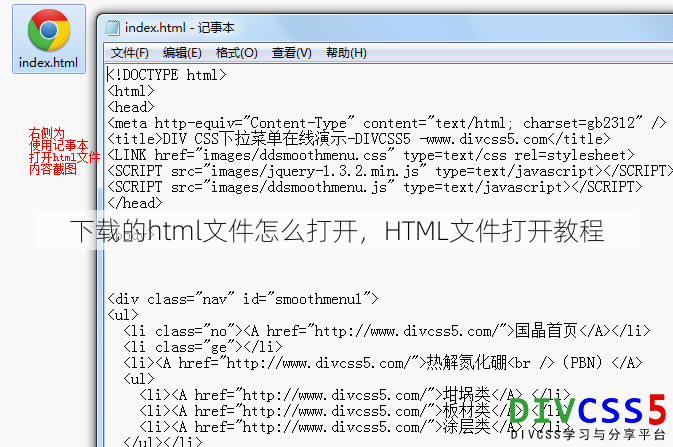Open the 格式(O) menu
673x447 pixels.
coord(236,53)
